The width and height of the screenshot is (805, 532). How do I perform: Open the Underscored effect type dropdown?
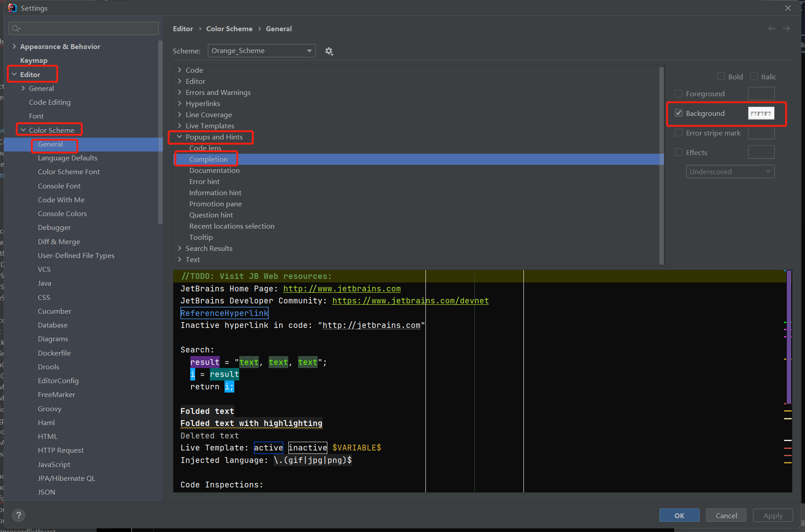point(730,172)
